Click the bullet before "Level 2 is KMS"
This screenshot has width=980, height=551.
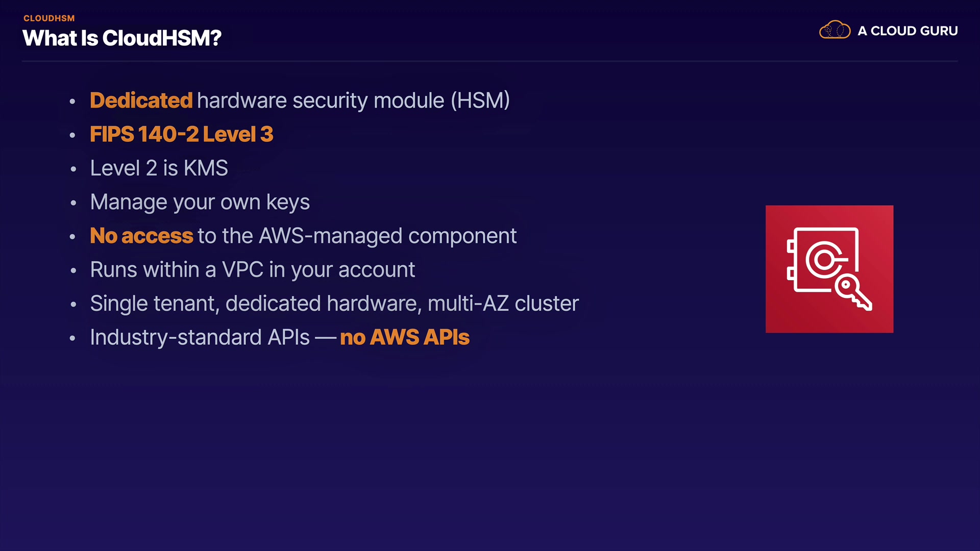pos(73,169)
